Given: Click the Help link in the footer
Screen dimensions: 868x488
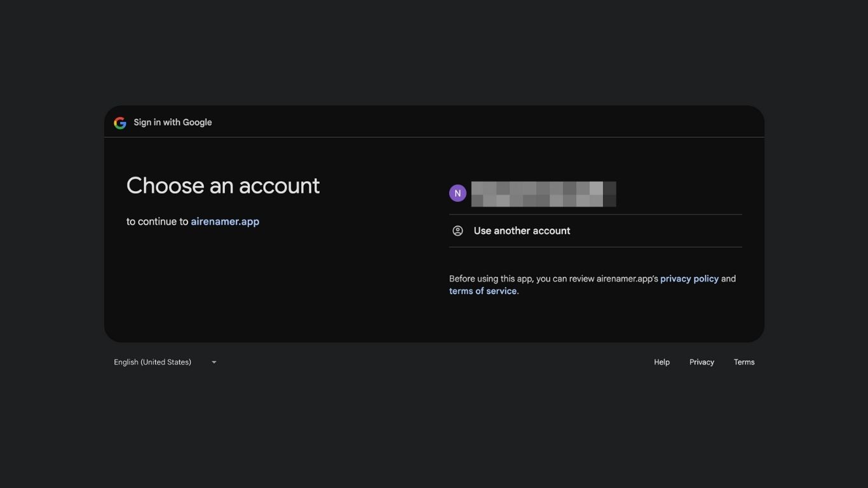Looking at the screenshot, I should point(661,362).
